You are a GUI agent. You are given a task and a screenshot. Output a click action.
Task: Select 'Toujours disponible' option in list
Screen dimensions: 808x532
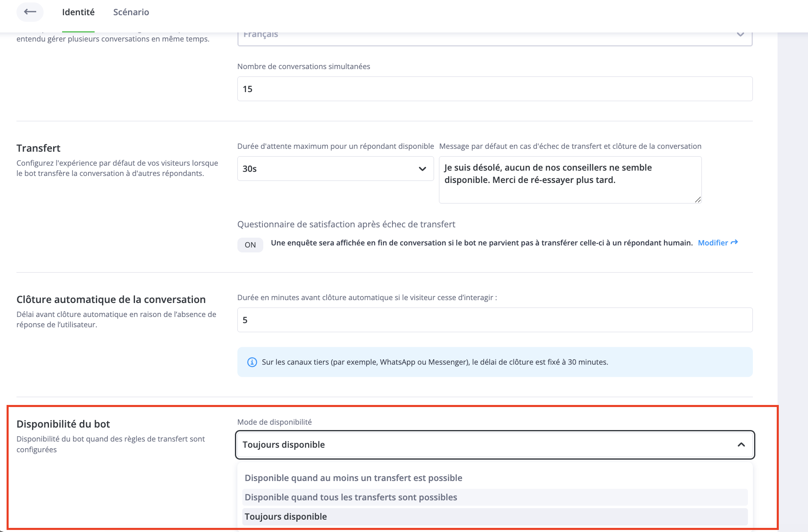[286, 516]
